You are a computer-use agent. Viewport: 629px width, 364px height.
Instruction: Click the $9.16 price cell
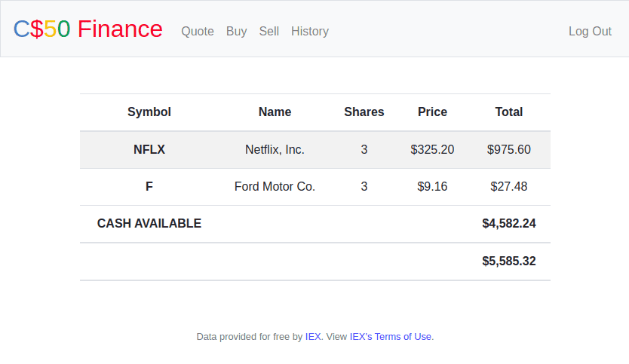click(432, 186)
